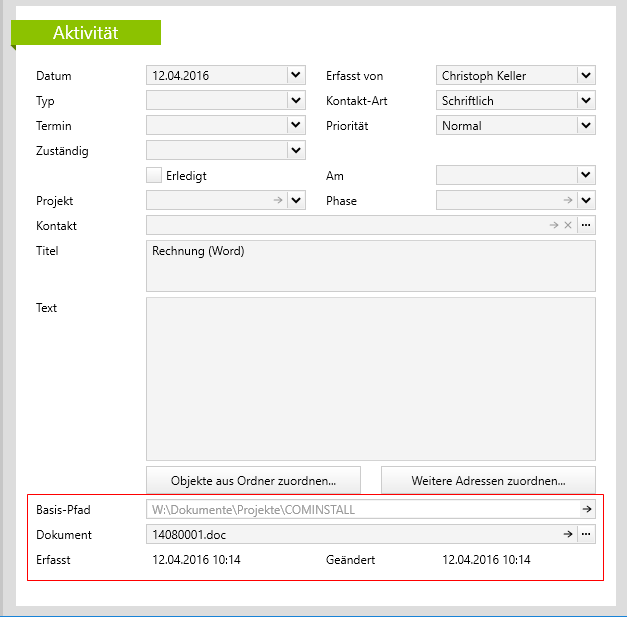Viewport: 627px width, 617px height.
Task: Click the go-to arrow in the Projekt field
Action: tap(277, 201)
